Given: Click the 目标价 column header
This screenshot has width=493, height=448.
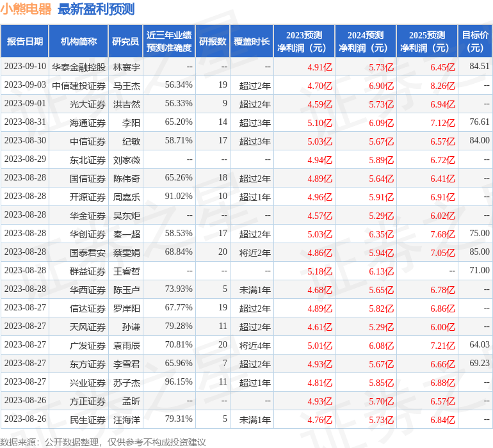Looking at the screenshot, I should point(475,41).
